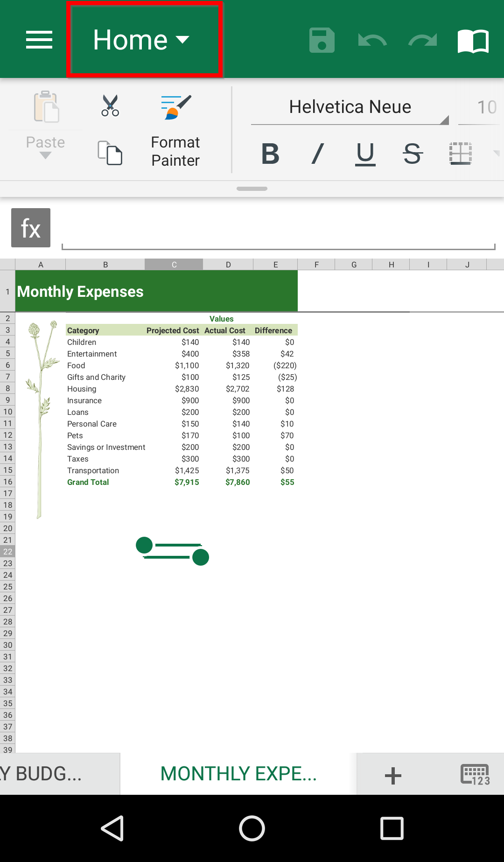The image size is (504, 862).
Task: Toggle underline formatting
Action: [365, 154]
